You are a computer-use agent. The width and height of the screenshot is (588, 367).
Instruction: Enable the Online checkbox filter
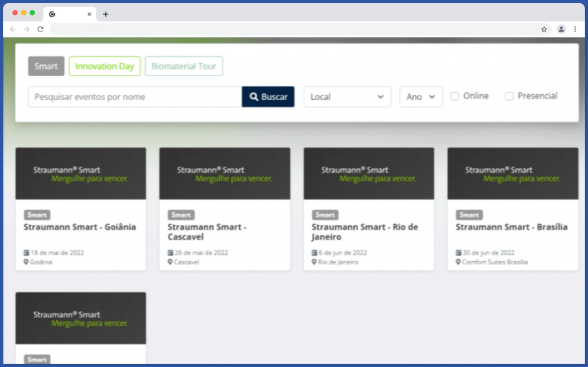click(x=455, y=97)
